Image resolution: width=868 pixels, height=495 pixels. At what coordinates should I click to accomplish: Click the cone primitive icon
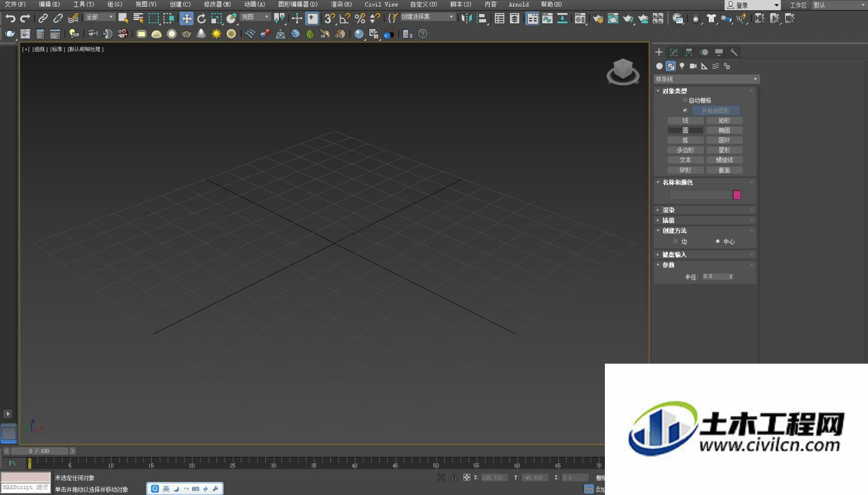pyautogui.click(x=201, y=34)
